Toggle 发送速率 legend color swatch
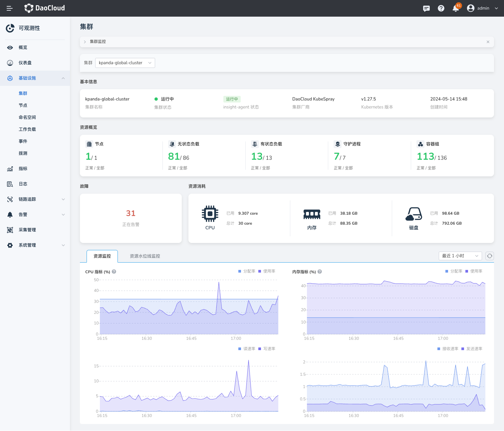504x431 pixels. 463,349
